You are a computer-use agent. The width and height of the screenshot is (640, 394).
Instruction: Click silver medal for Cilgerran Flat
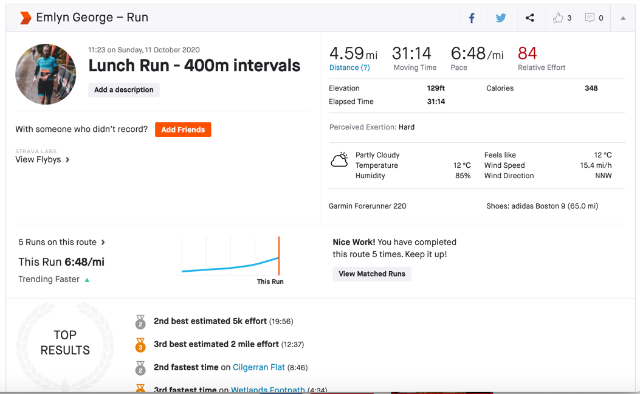point(140,368)
